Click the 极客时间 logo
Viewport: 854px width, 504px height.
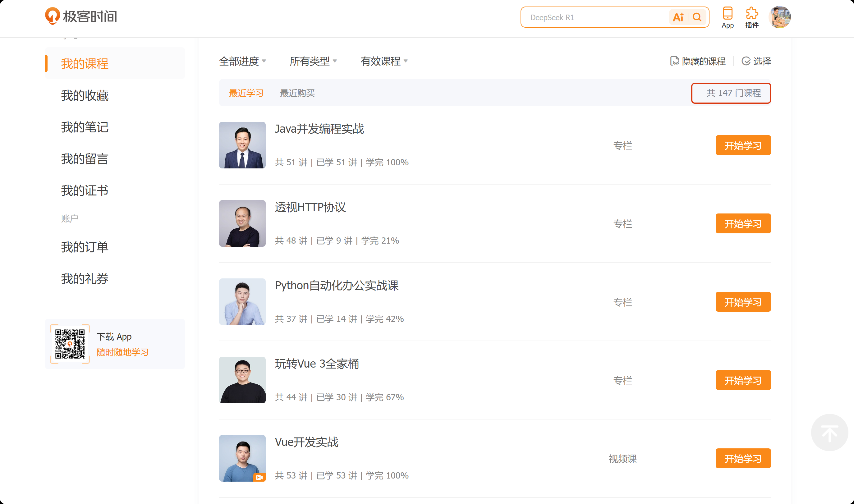(x=81, y=16)
